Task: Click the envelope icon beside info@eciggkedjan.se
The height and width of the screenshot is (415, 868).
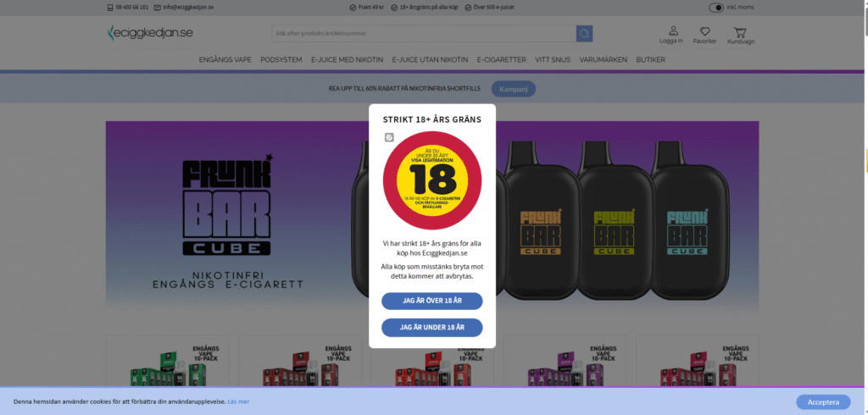Action: point(157,7)
